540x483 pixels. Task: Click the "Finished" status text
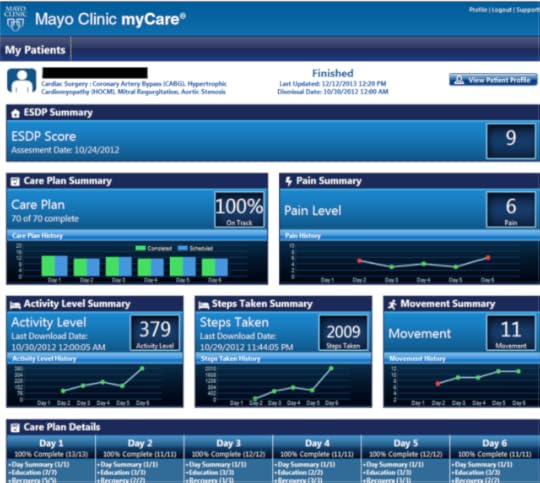point(333,73)
